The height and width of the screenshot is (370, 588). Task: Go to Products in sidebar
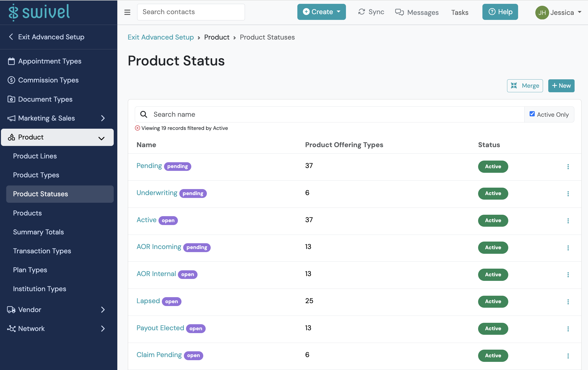click(27, 213)
